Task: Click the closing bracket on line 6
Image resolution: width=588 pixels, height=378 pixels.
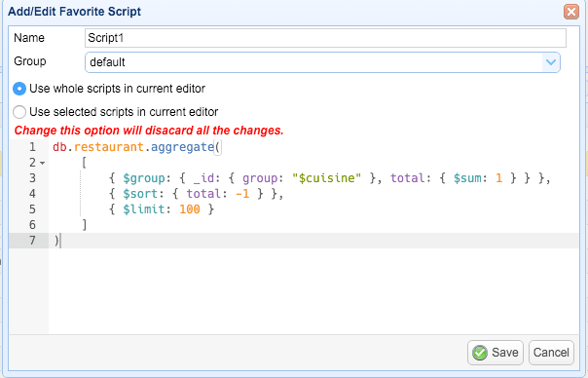Action: pos(85,225)
